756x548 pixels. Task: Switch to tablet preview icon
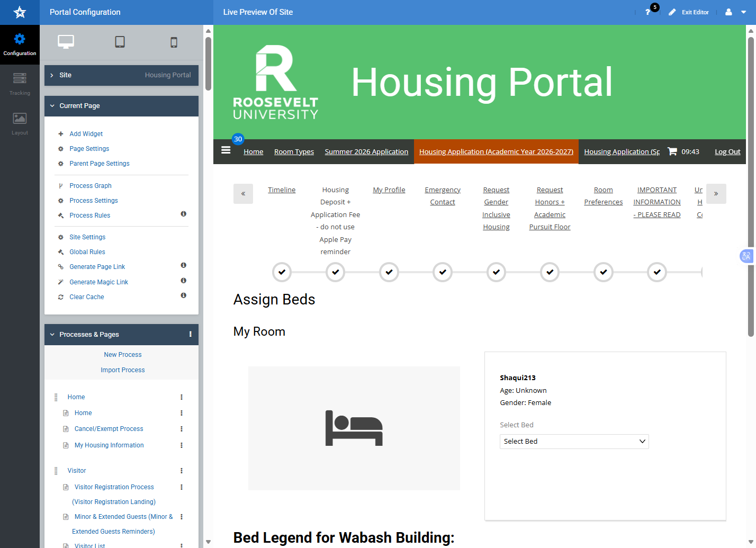(x=120, y=42)
